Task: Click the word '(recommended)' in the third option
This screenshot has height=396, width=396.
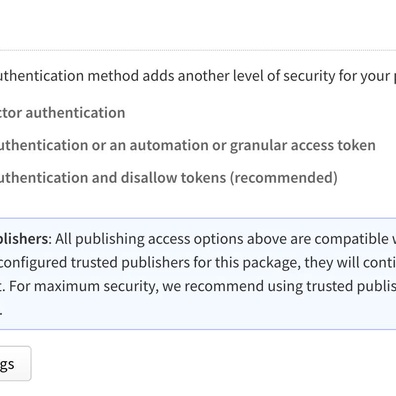Action: coord(284,178)
